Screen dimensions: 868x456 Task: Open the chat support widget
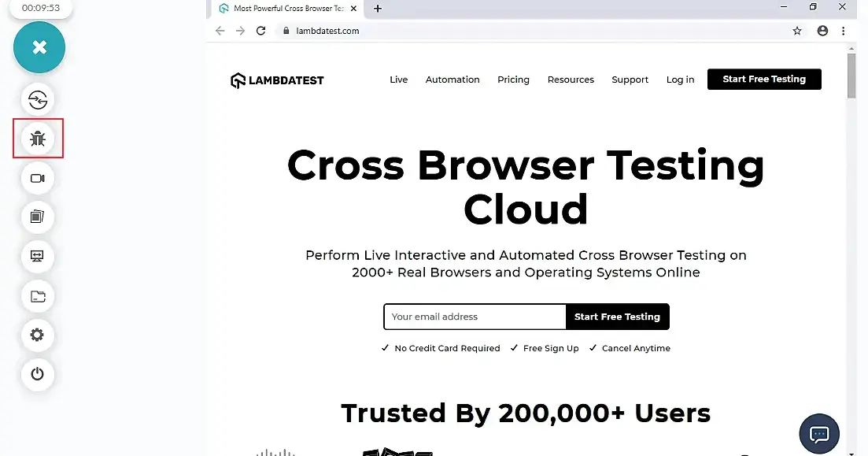pyautogui.click(x=818, y=434)
